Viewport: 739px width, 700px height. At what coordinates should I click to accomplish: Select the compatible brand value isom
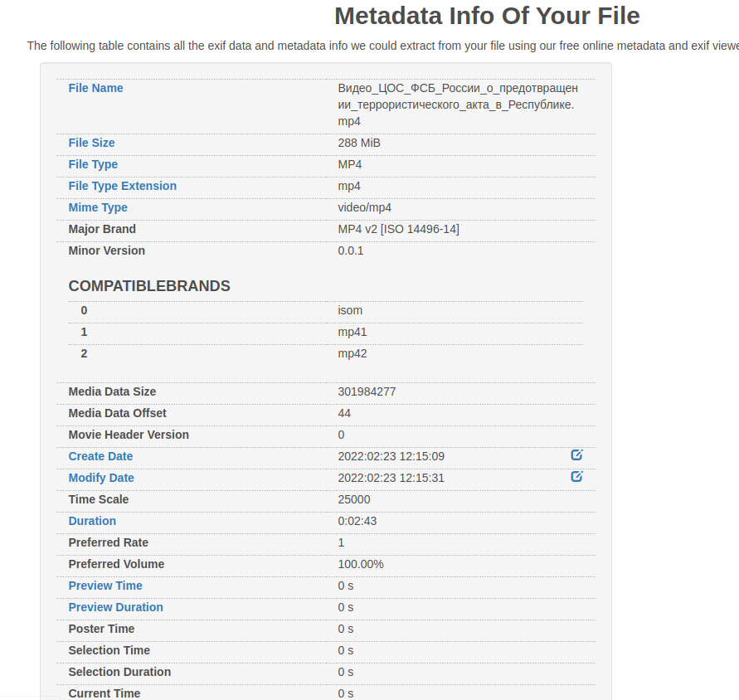point(350,311)
